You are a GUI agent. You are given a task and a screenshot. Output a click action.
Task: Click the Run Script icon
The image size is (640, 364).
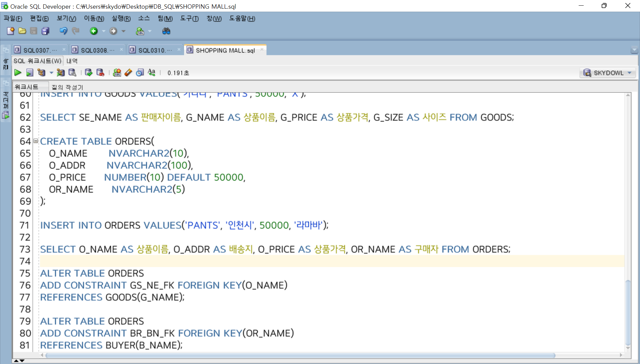coord(30,73)
